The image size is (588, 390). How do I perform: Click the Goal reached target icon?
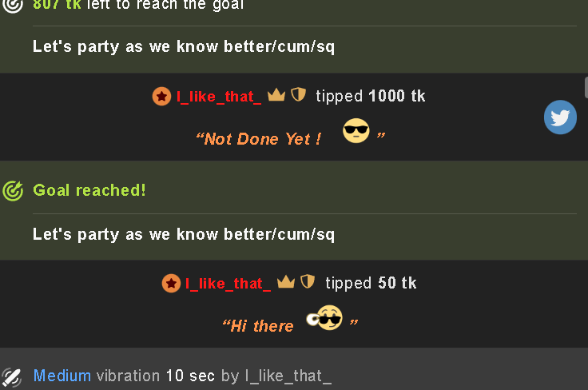[13, 191]
